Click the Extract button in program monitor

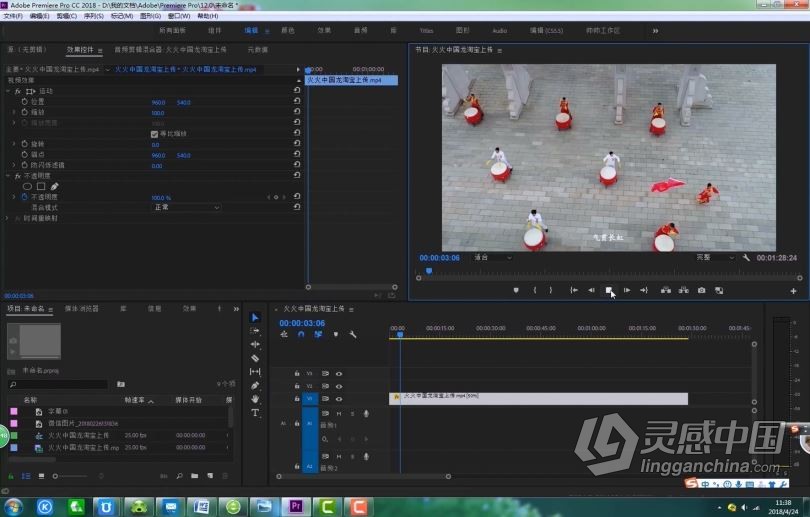(683, 290)
